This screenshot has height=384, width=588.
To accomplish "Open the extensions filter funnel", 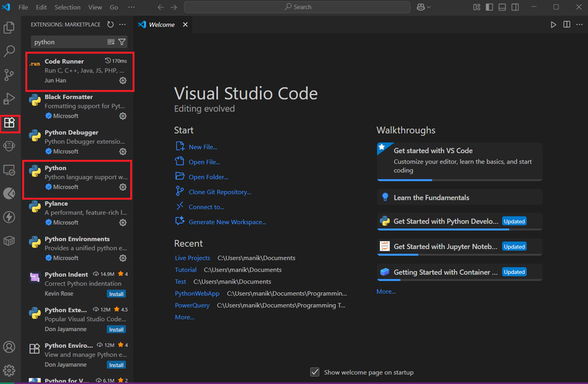I will tap(122, 42).
